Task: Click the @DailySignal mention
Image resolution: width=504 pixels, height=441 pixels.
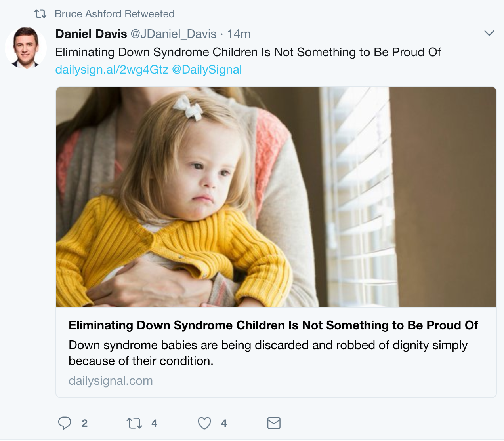Action: click(207, 70)
